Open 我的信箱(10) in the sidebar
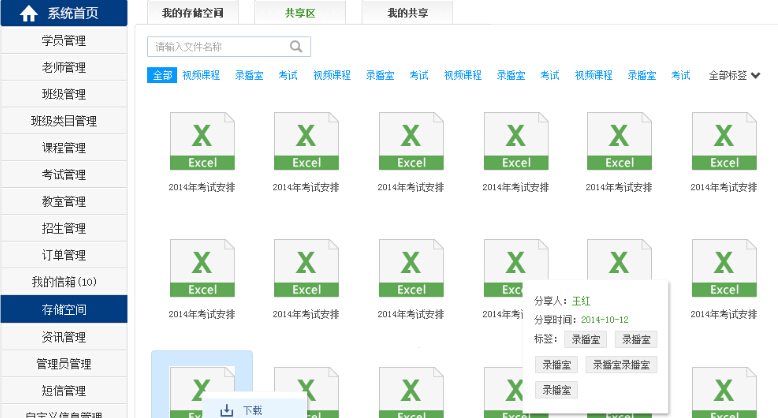 tap(64, 282)
